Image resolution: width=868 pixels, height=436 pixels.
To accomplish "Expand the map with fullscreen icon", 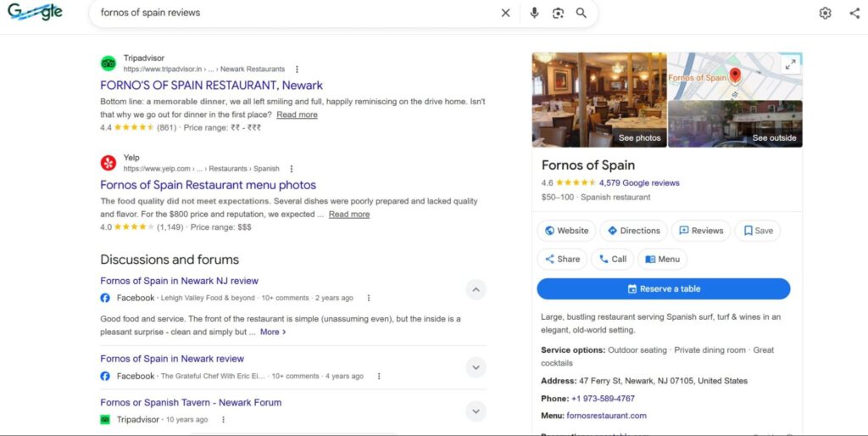I will 789,64.
